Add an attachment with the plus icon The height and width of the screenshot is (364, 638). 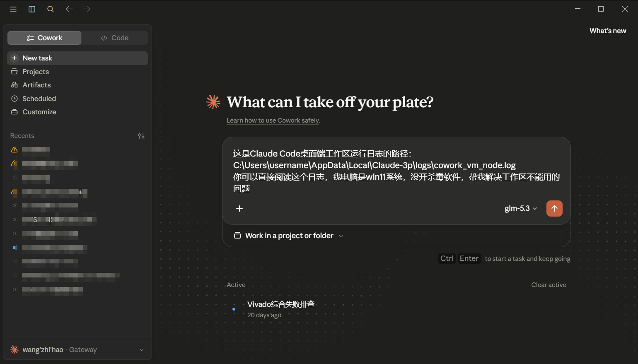239,208
